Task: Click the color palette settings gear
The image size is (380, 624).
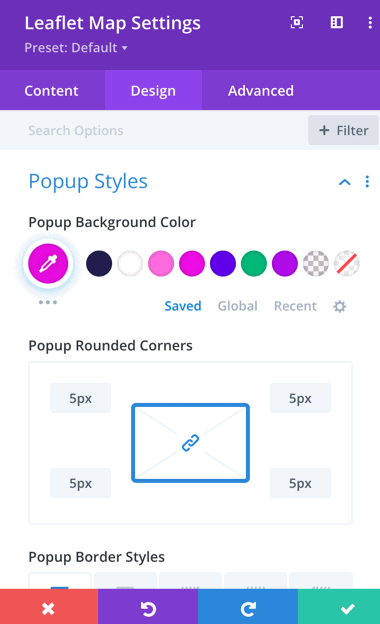Action: (x=339, y=306)
